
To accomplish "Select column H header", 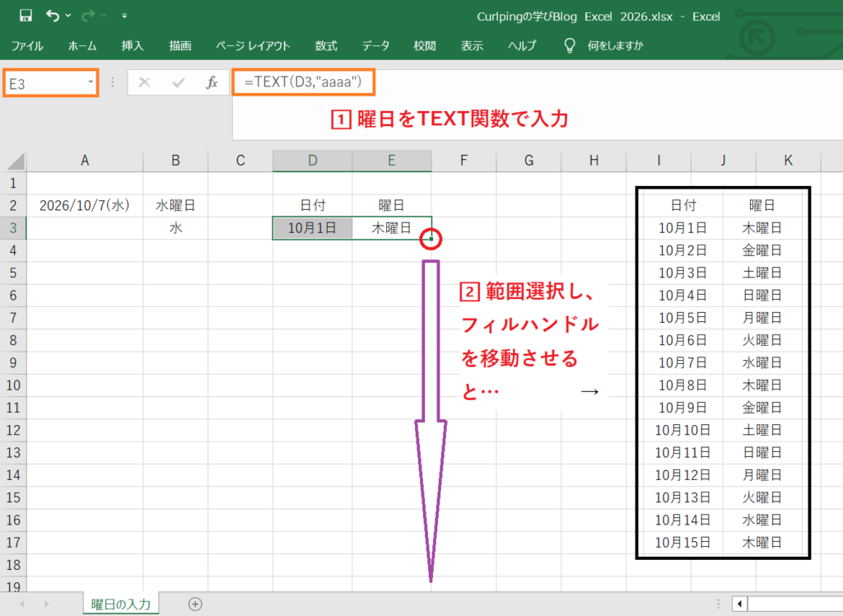I will pyautogui.click(x=594, y=161).
